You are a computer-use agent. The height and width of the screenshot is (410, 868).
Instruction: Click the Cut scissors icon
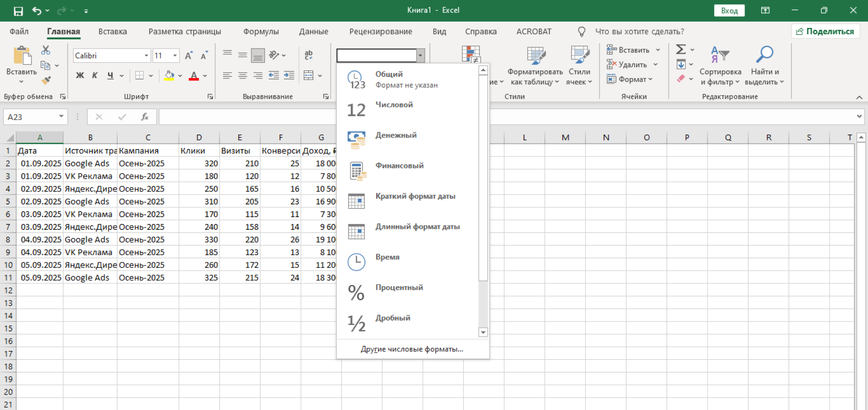click(46, 50)
